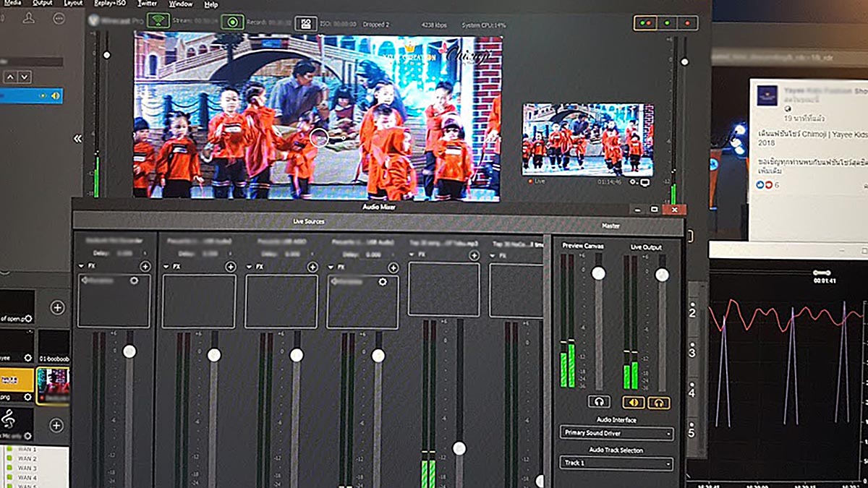Screen dimensions: 868x488
Task: Click the person icon in left panel
Action: pos(29,18)
